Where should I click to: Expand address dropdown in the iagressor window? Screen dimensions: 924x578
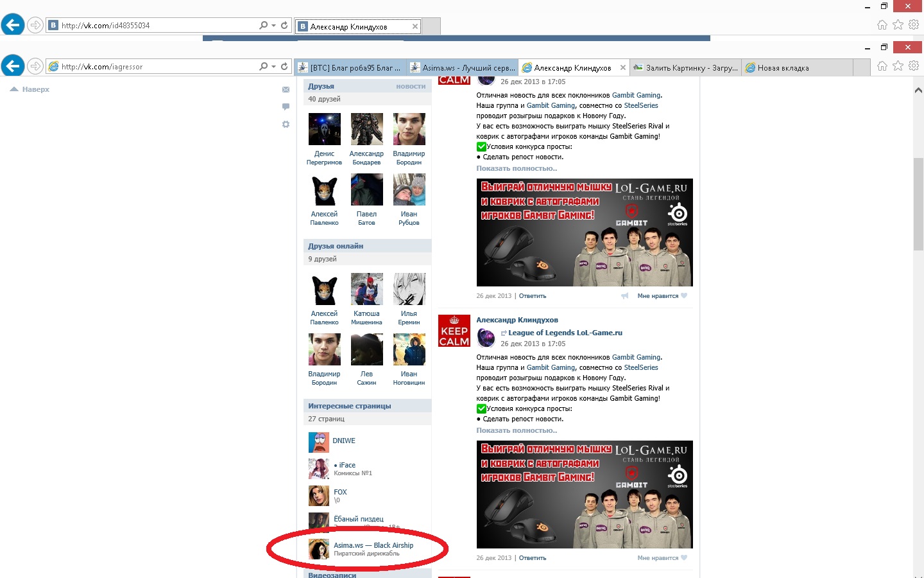(x=274, y=66)
